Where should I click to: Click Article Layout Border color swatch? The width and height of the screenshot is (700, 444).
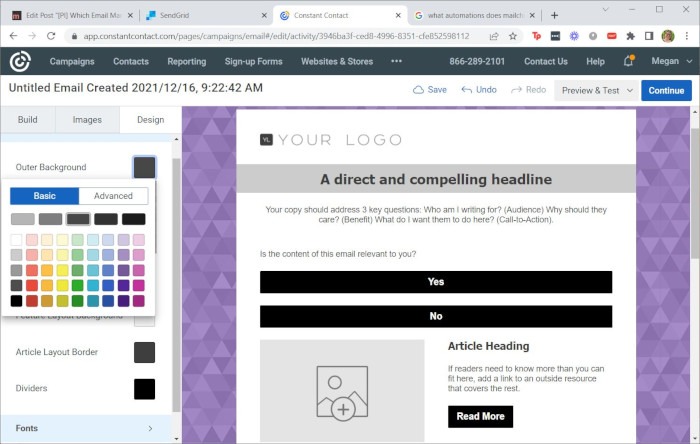145,352
